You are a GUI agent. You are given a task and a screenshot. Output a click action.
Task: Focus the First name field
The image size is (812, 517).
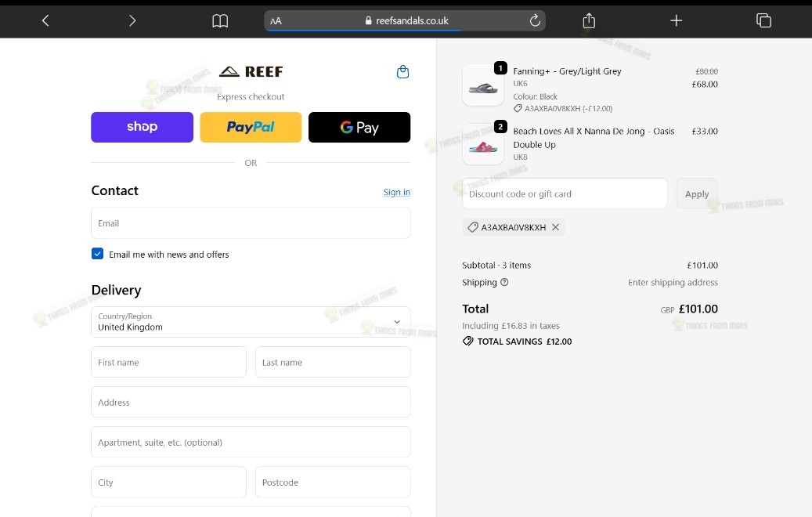pyautogui.click(x=169, y=362)
